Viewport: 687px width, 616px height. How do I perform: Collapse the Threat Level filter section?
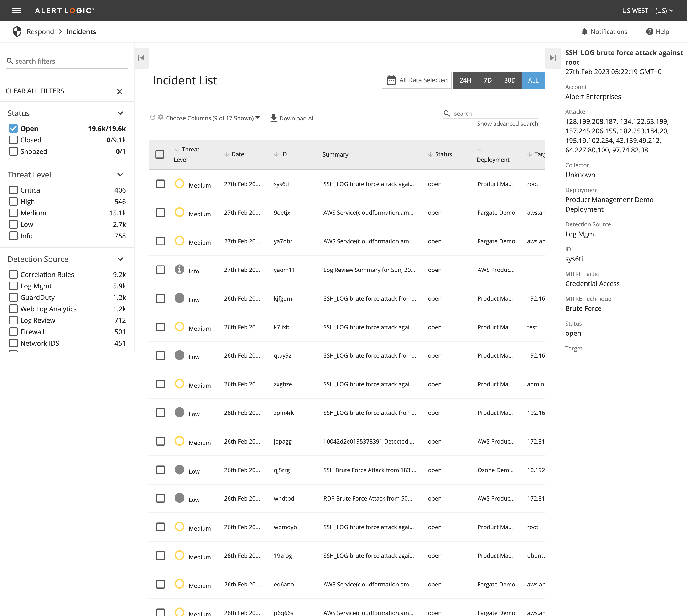(120, 175)
